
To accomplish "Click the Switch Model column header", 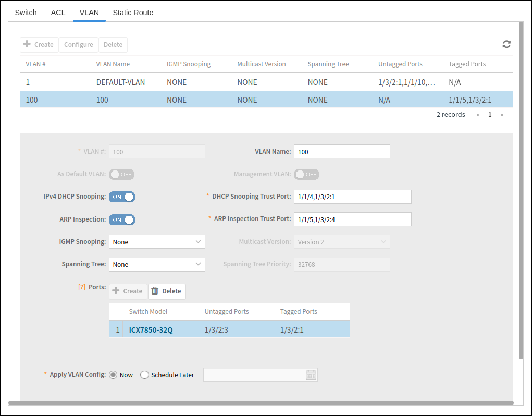I will tap(148, 312).
